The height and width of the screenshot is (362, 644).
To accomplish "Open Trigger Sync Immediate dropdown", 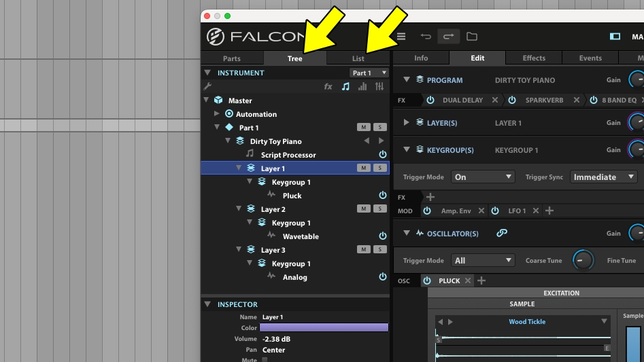I will click(603, 177).
